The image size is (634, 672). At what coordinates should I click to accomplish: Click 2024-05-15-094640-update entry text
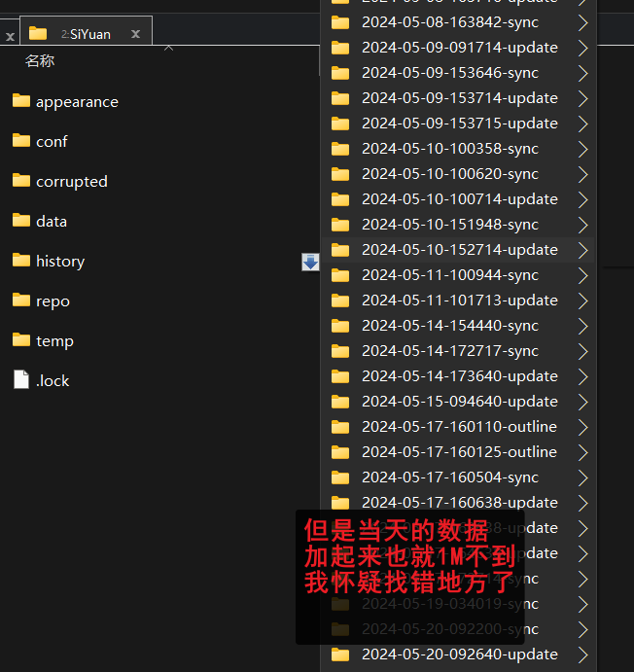point(460,402)
